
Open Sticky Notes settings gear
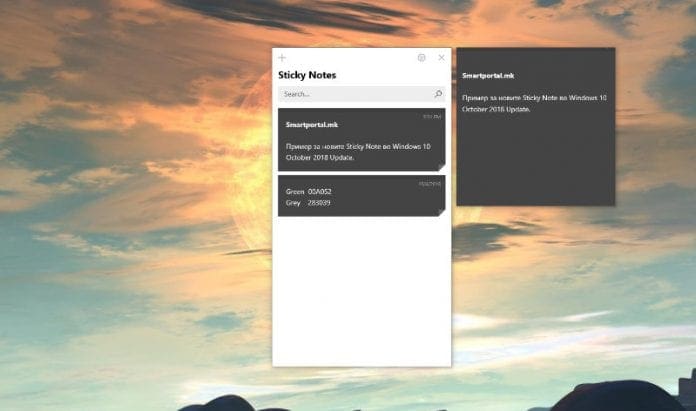(x=422, y=58)
